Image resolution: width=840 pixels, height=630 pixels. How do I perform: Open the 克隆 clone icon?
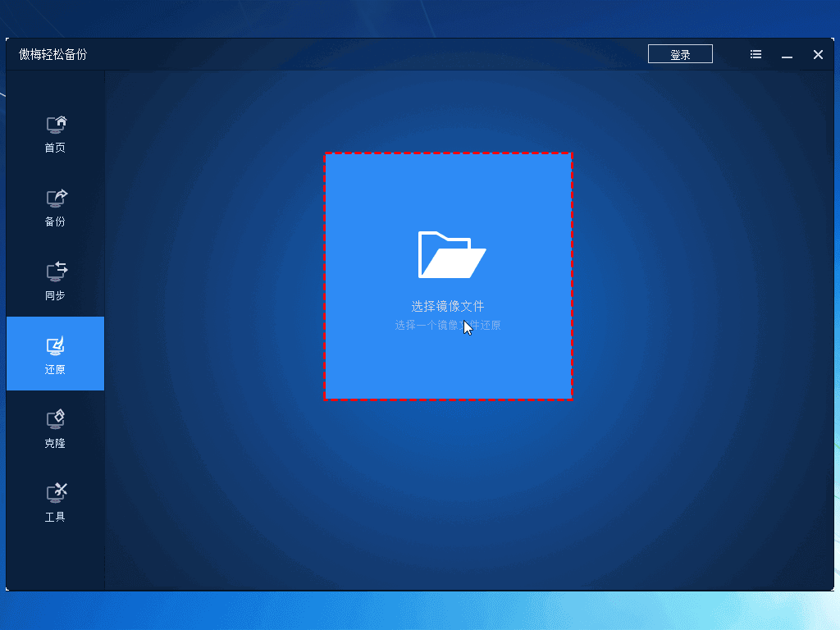(56, 419)
